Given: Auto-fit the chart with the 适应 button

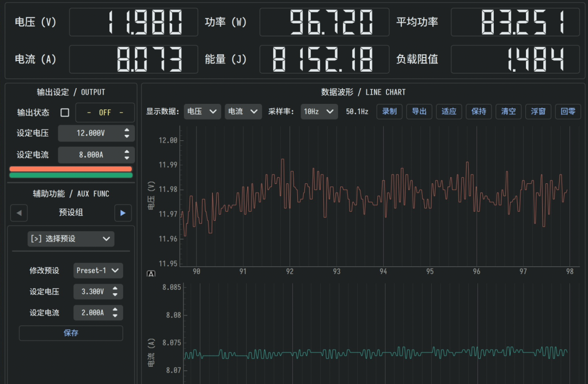Looking at the screenshot, I should point(449,111).
